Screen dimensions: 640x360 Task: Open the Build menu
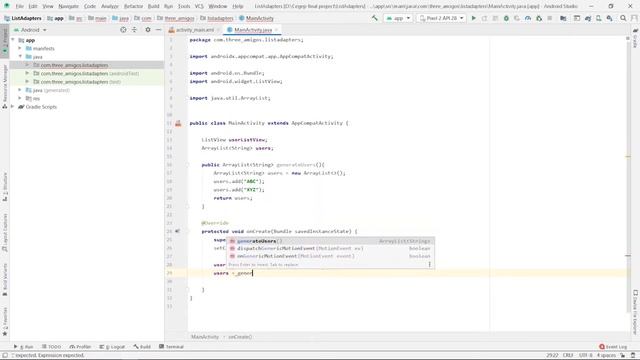153,6
